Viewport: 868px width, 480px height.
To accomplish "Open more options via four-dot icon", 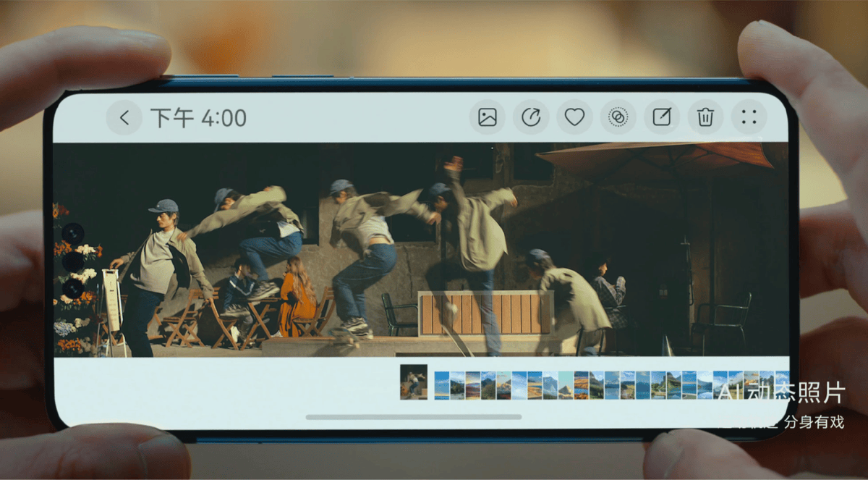I will click(x=749, y=117).
